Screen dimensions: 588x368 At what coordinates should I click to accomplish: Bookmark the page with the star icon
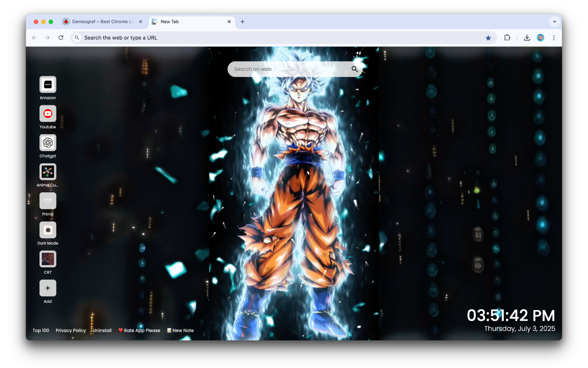488,37
